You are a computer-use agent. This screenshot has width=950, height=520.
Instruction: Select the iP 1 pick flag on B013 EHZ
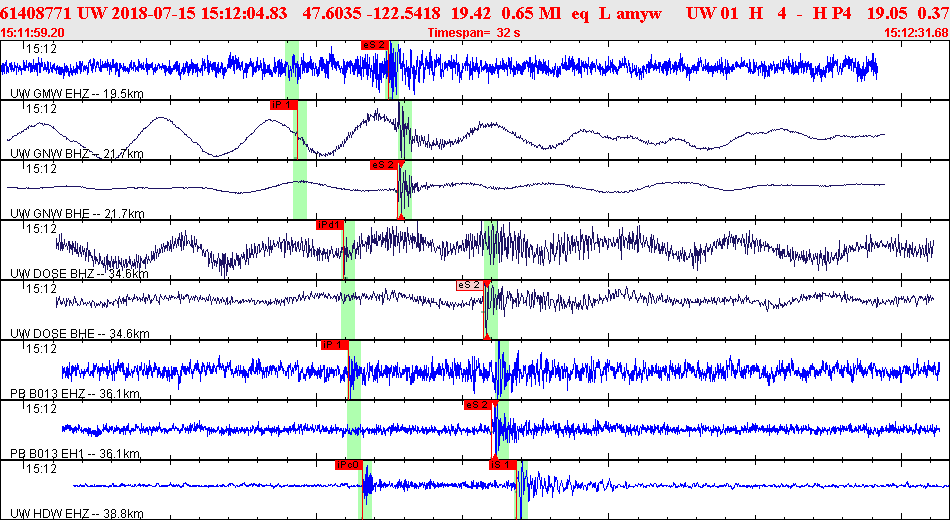pyautogui.click(x=334, y=345)
